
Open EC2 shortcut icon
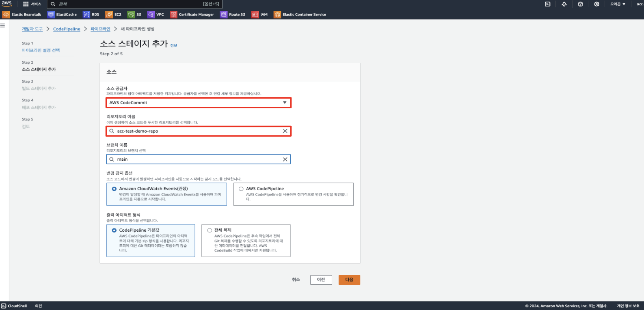point(109,15)
